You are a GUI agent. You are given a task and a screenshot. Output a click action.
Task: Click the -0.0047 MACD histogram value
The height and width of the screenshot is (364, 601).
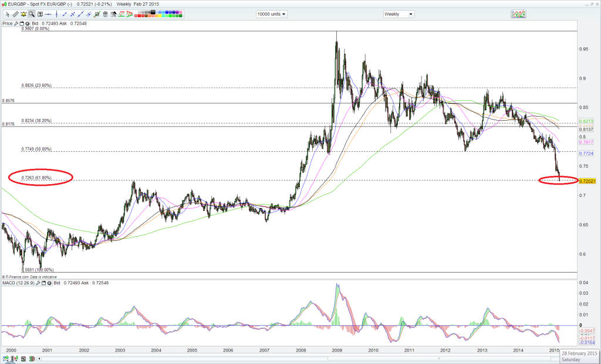coord(587,331)
